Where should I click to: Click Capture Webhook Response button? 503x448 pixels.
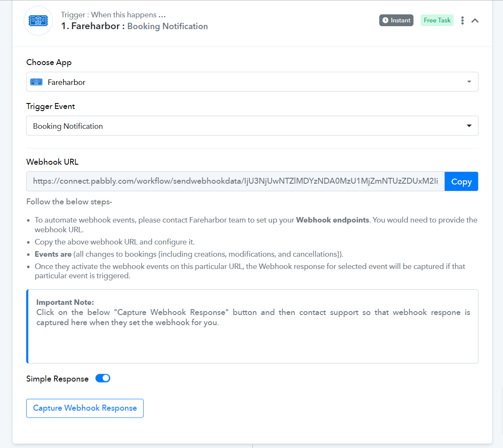click(85, 408)
